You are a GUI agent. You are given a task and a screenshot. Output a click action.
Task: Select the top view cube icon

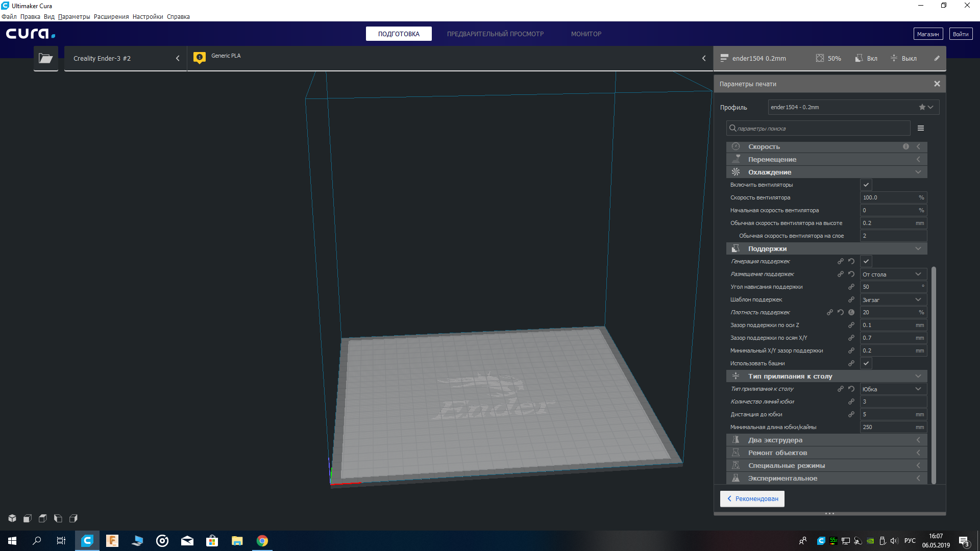click(43, 518)
